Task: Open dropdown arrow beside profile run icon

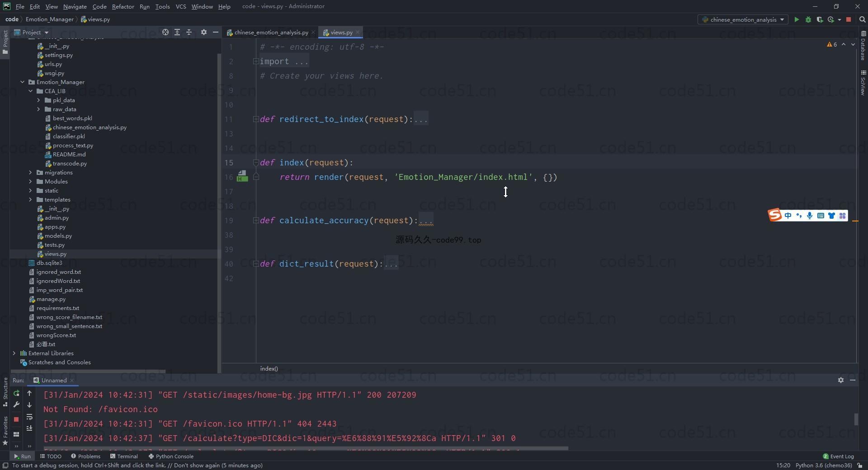Action: 840,19
